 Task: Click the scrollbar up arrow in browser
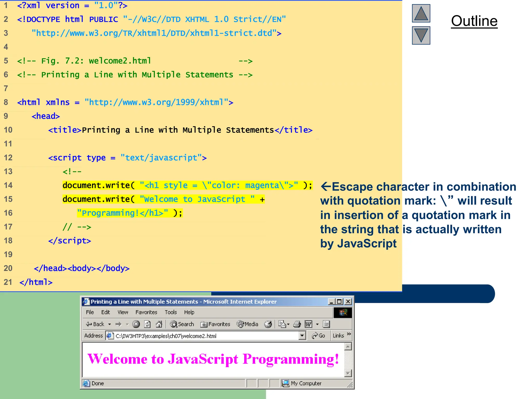348,347
